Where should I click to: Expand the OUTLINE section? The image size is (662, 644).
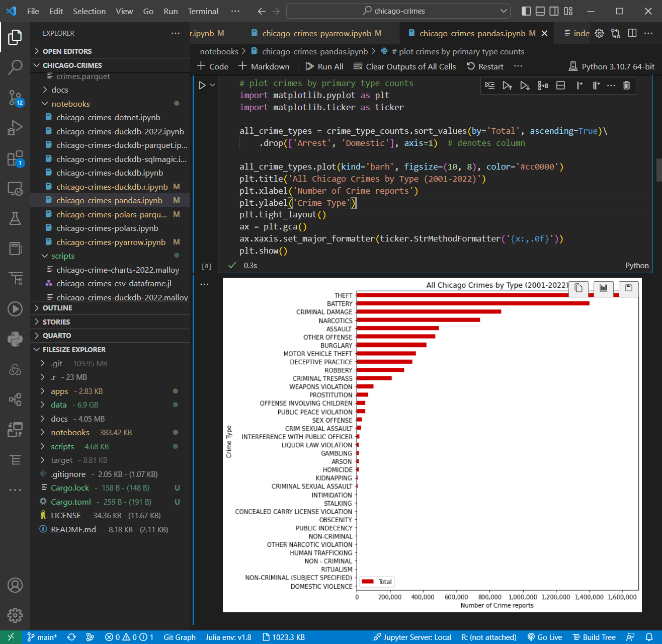[x=57, y=308]
